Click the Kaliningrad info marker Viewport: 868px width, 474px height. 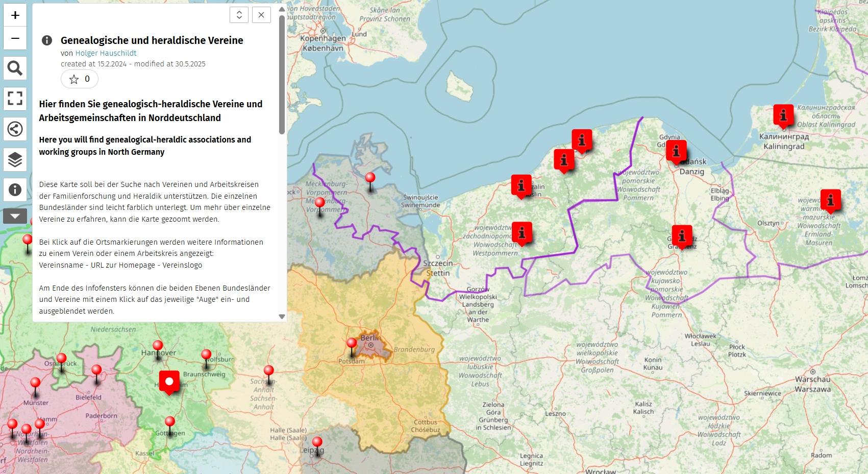click(783, 115)
